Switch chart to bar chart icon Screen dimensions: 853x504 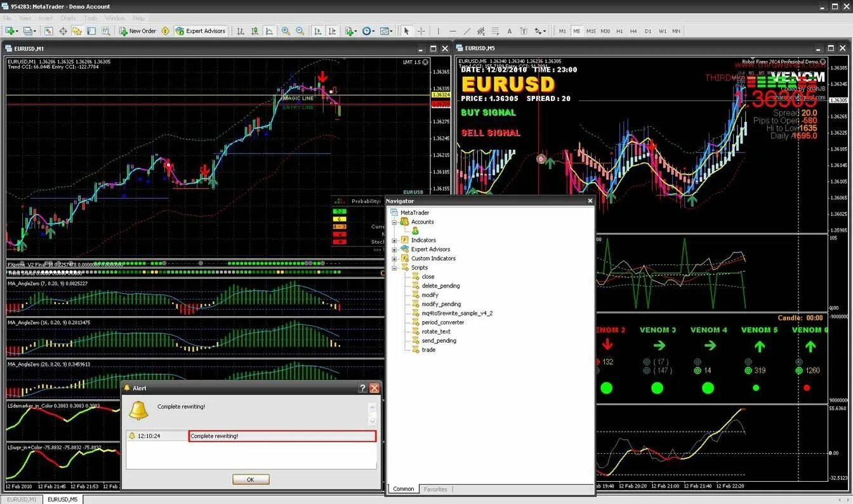[241, 31]
